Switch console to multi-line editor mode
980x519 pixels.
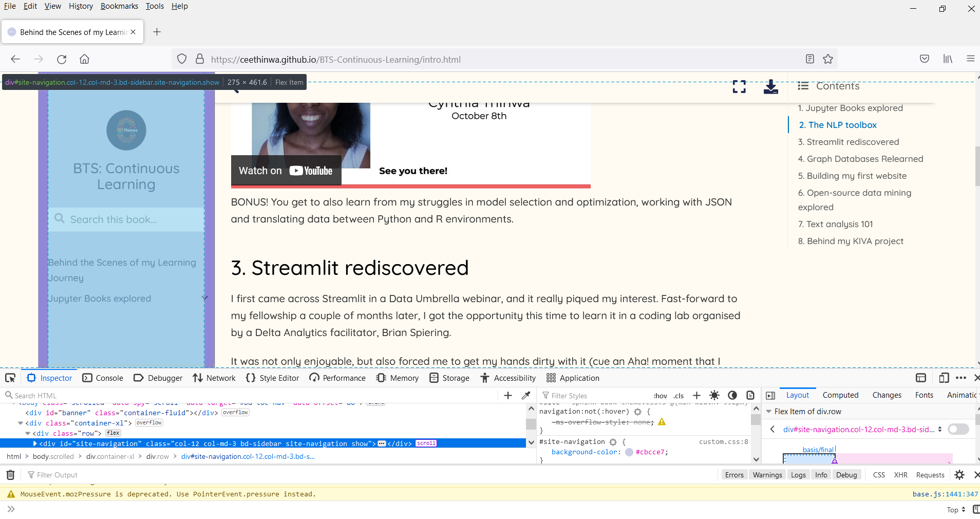click(x=976, y=510)
